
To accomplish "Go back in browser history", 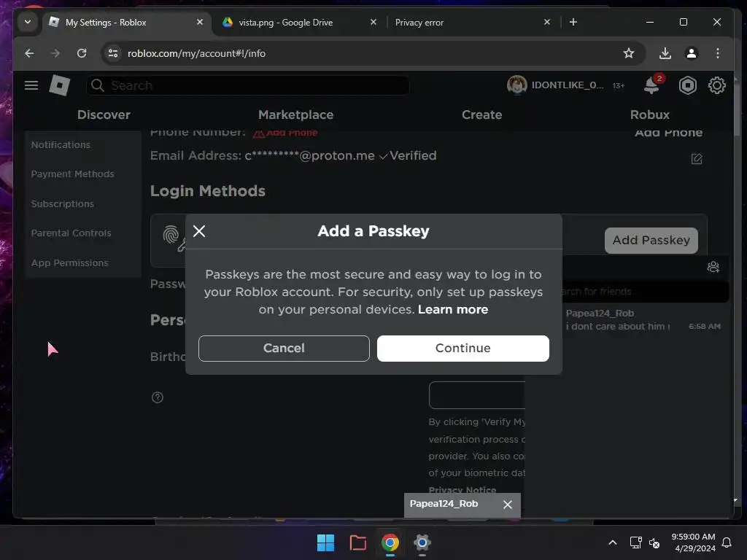I will click(29, 53).
